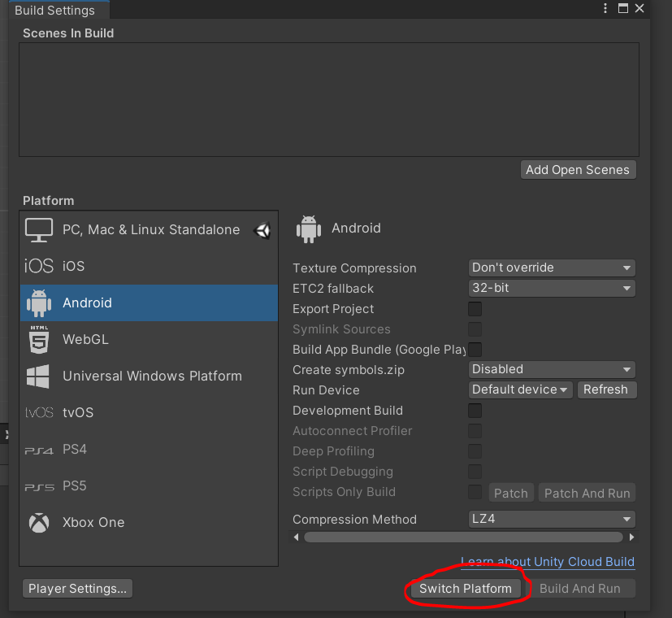The width and height of the screenshot is (672, 618).
Task: Open Player Settings...
Action: pos(77,589)
